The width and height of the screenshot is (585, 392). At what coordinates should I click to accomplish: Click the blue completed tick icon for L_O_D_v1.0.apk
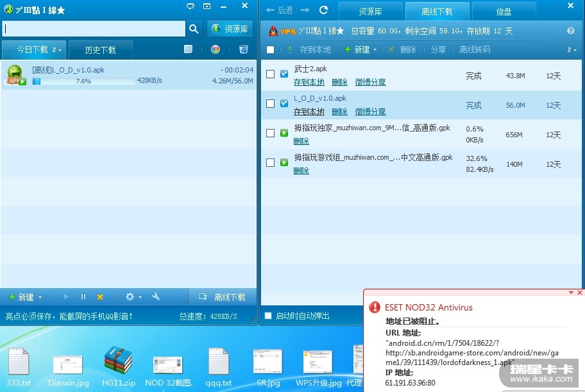point(284,103)
